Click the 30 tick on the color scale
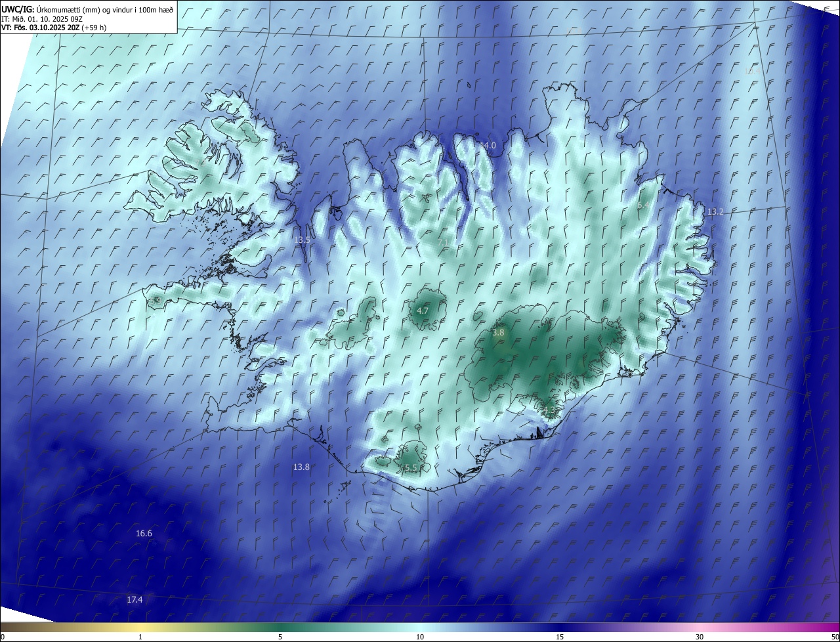The width and height of the screenshot is (840, 642). (700, 637)
